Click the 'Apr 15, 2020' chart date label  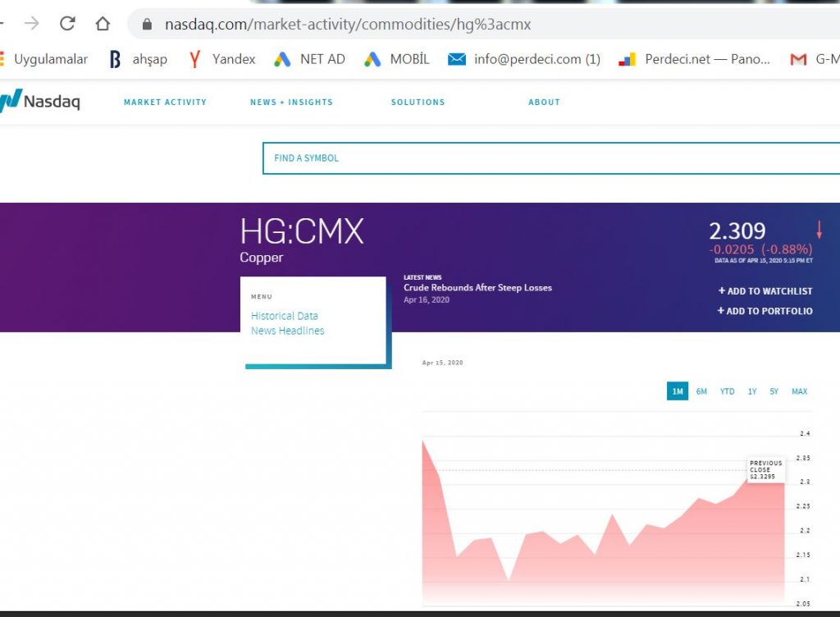coord(442,363)
